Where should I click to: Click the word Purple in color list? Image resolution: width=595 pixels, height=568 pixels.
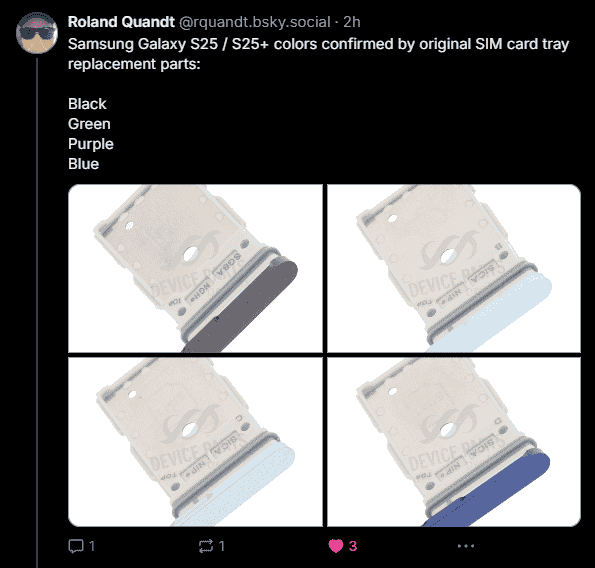coord(91,144)
